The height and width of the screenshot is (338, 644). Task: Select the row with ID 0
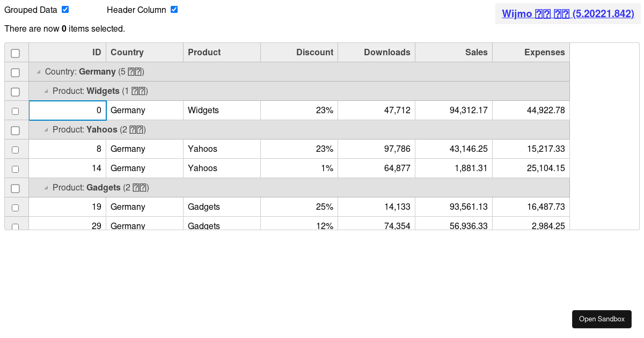(16, 111)
